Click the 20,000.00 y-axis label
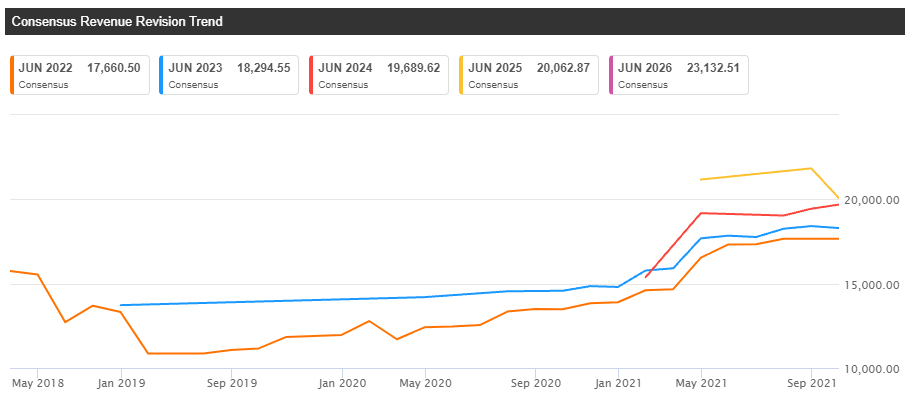Viewport: 923px width, 412px height. pyautogui.click(x=873, y=200)
